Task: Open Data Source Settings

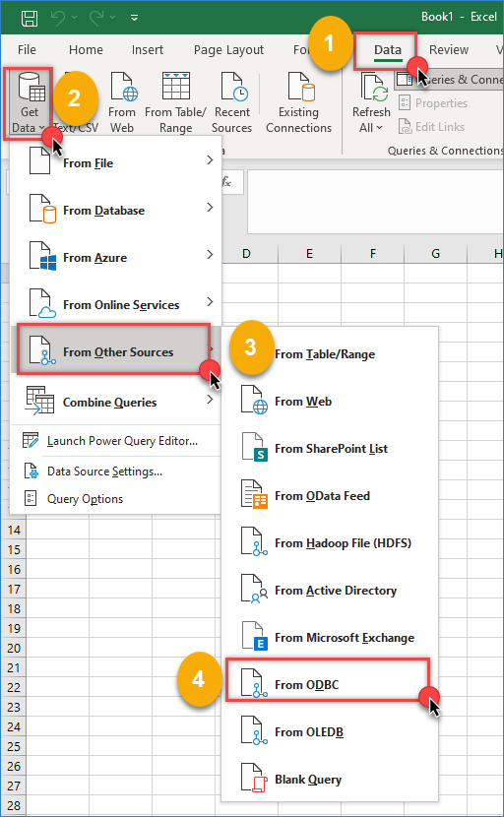Action: (x=116, y=471)
